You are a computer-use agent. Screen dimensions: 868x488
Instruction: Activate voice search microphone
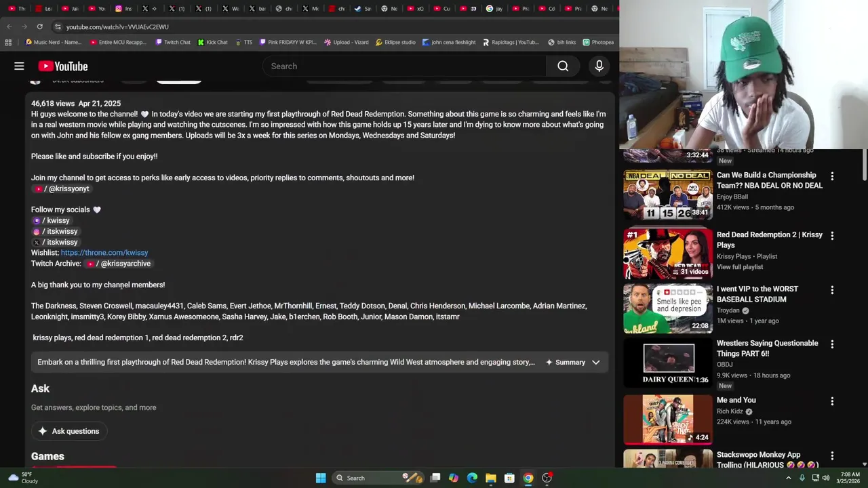coord(599,66)
